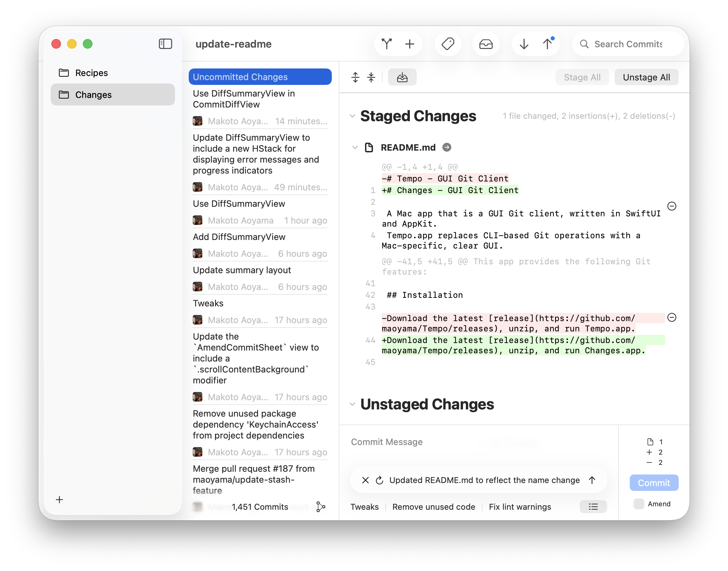
Task: Click the push up-arrow icon
Action: [548, 44]
